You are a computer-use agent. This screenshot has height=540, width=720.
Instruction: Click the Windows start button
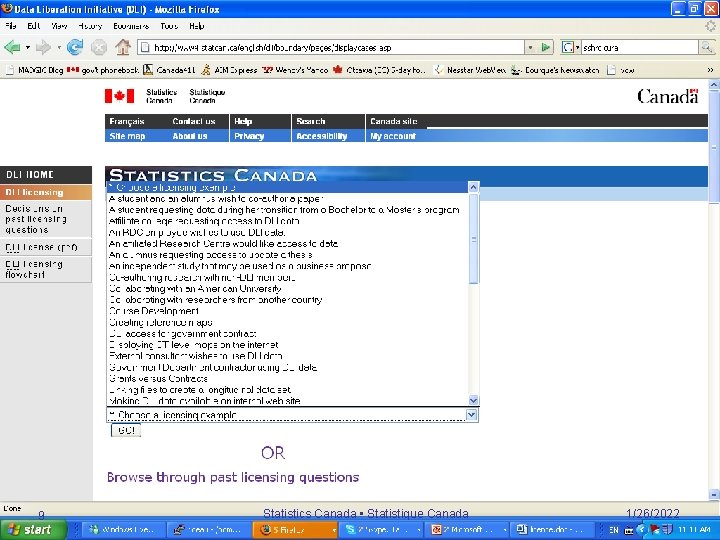tap(33, 529)
